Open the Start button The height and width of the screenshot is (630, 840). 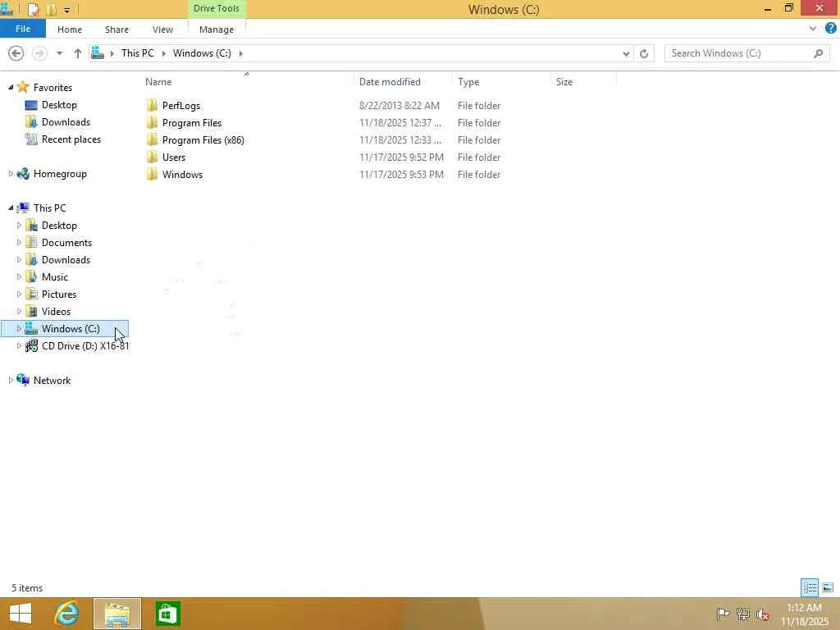click(x=21, y=614)
